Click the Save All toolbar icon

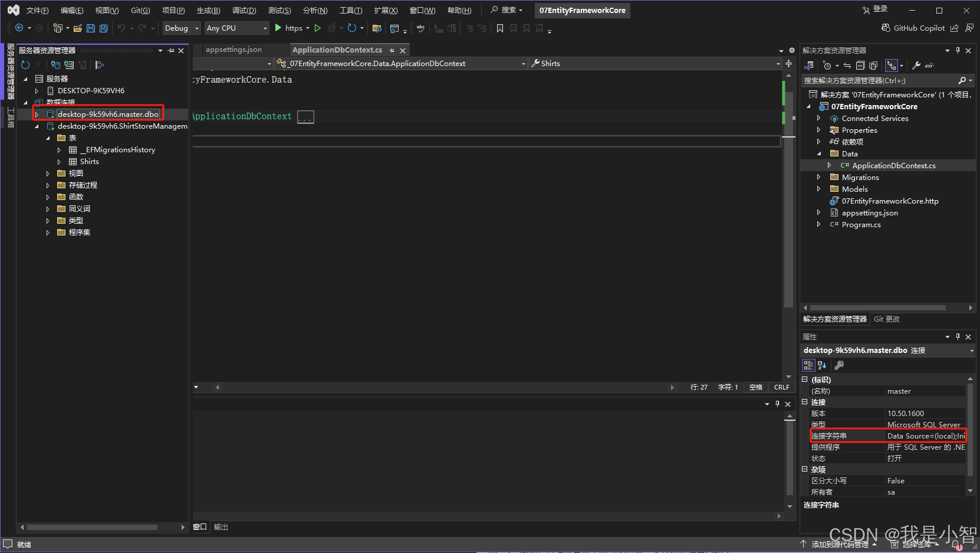(104, 28)
